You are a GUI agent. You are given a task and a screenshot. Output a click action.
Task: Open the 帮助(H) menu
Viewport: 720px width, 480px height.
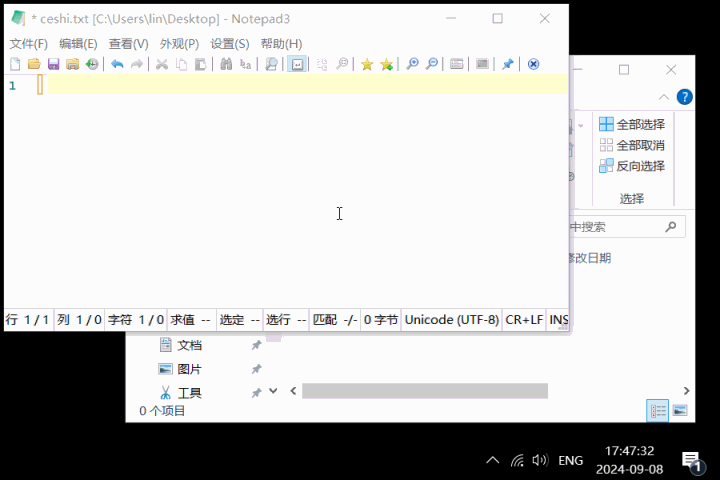click(281, 44)
